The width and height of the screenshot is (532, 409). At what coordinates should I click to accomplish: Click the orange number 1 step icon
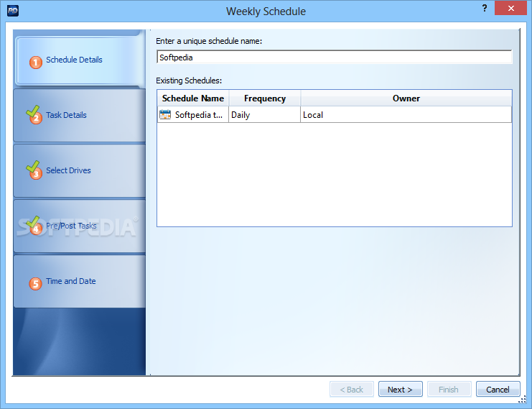click(36, 62)
